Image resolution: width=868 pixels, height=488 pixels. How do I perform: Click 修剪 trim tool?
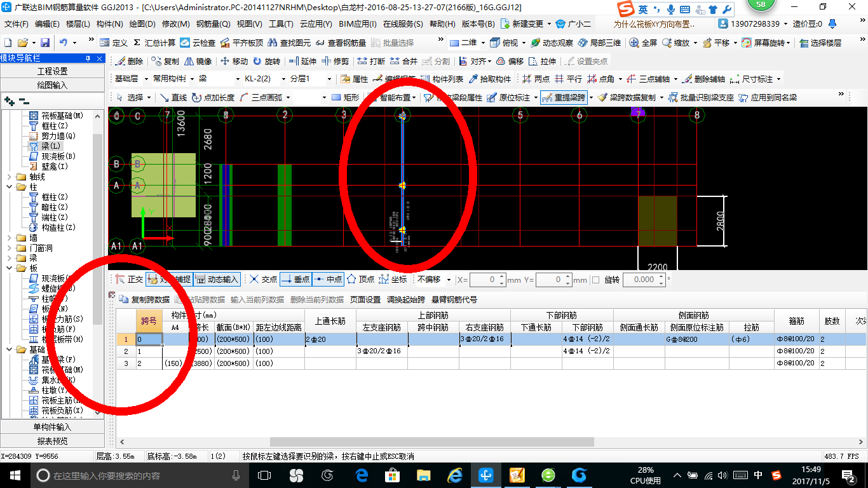(x=335, y=61)
